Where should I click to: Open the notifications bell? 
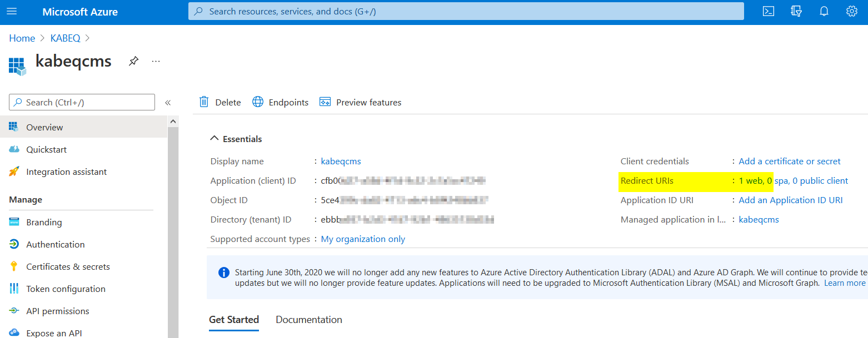(x=824, y=12)
